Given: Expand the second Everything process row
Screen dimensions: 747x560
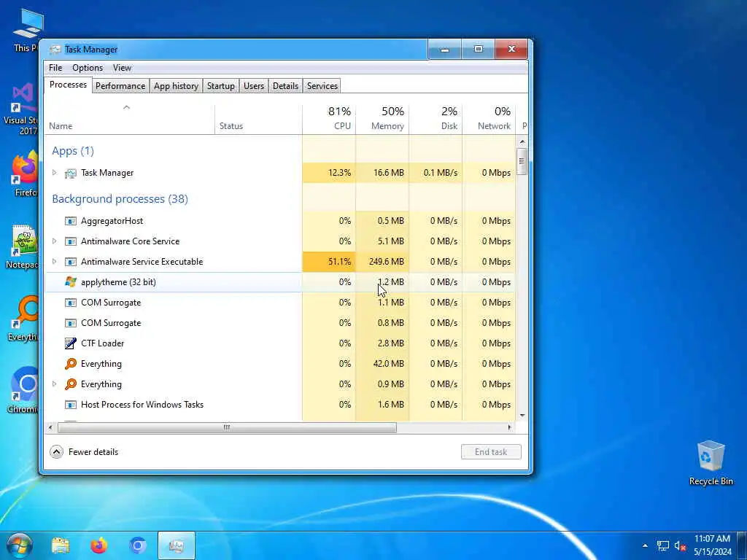Looking at the screenshot, I should point(54,384).
